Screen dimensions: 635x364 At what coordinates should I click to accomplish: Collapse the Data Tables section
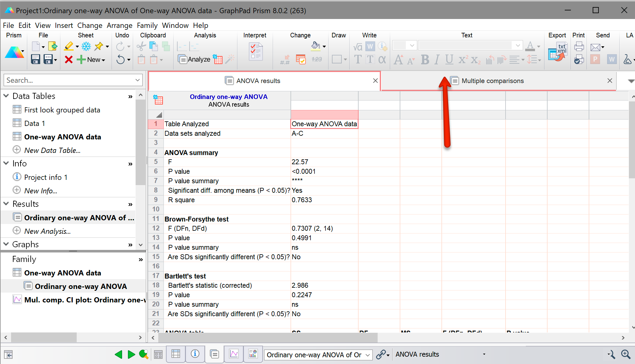(x=6, y=96)
